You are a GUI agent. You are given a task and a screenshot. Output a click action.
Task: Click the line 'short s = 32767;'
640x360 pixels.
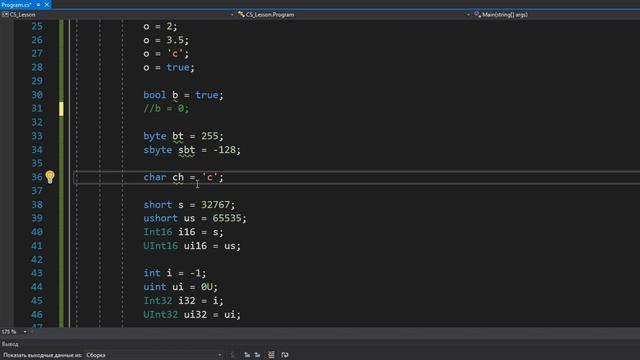click(189, 204)
